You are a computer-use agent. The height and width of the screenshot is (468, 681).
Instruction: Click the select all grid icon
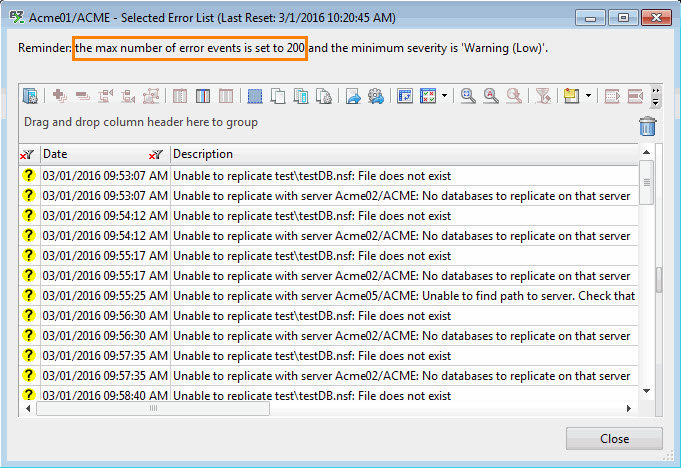pos(255,96)
